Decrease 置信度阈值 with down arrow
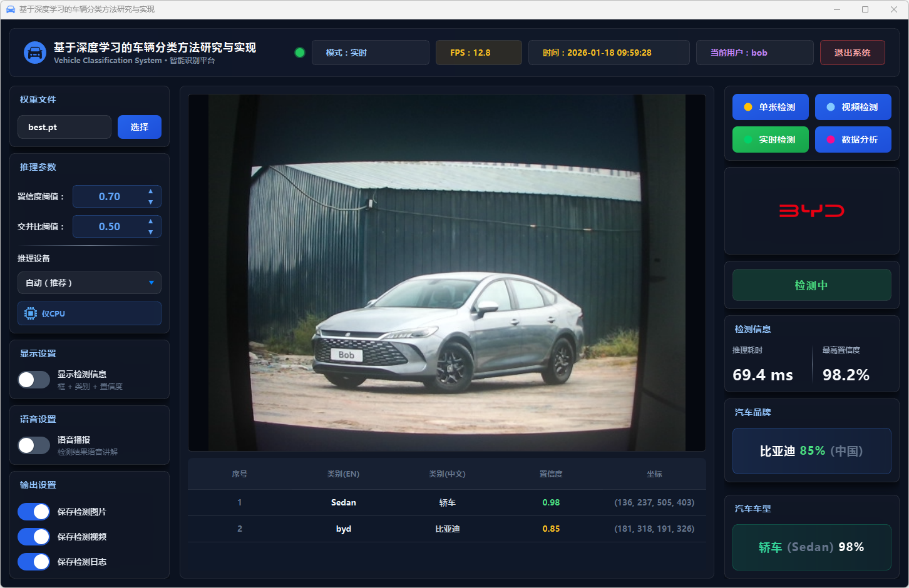 point(150,202)
